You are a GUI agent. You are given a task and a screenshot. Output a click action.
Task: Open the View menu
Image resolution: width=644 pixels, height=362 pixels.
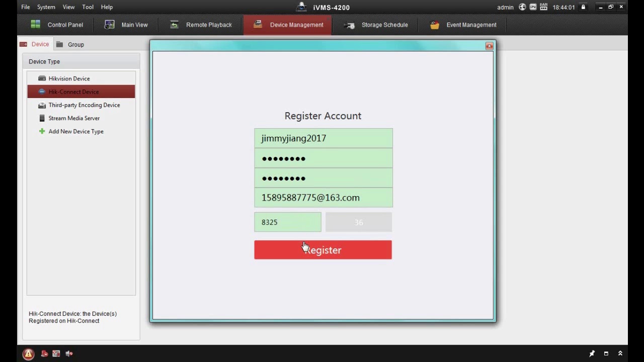pyautogui.click(x=69, y=7)
